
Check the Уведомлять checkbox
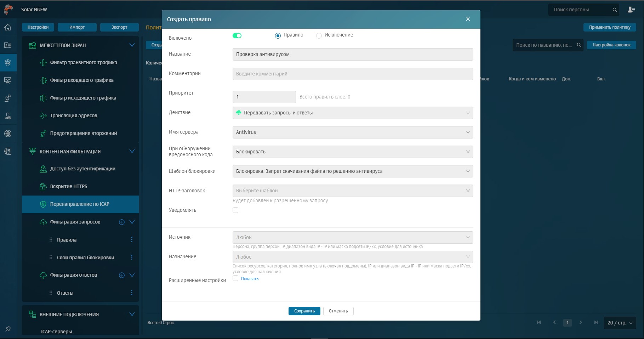pyautogui.click(x=235, y=210)
